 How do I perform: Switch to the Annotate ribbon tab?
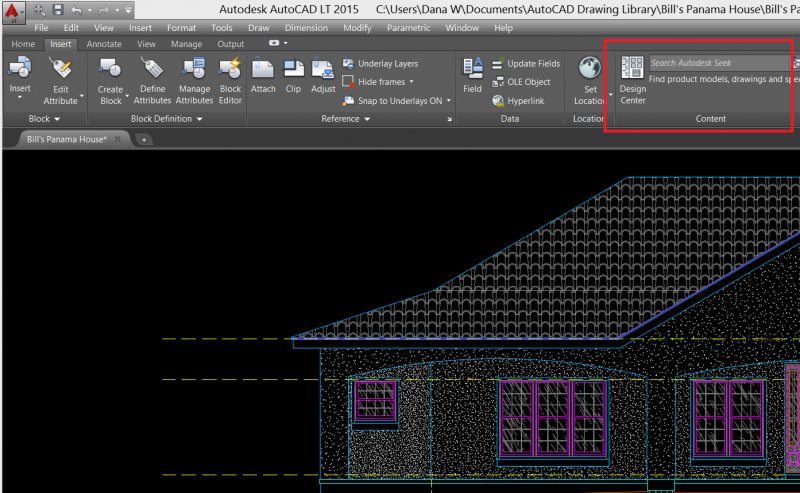click(x=104, y=44)
